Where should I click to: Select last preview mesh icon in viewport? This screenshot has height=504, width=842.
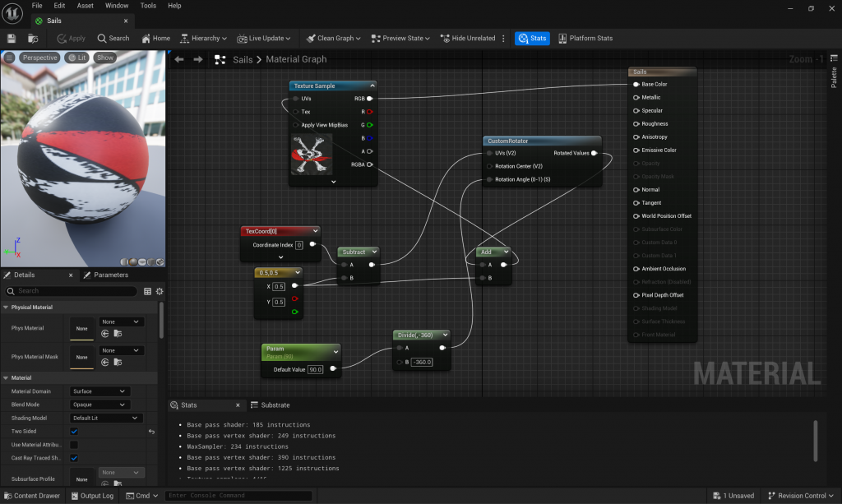[x=160, y=262]
